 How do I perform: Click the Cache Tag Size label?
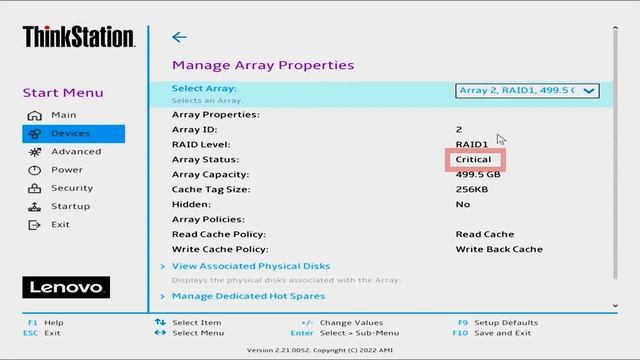coord(211,189)
